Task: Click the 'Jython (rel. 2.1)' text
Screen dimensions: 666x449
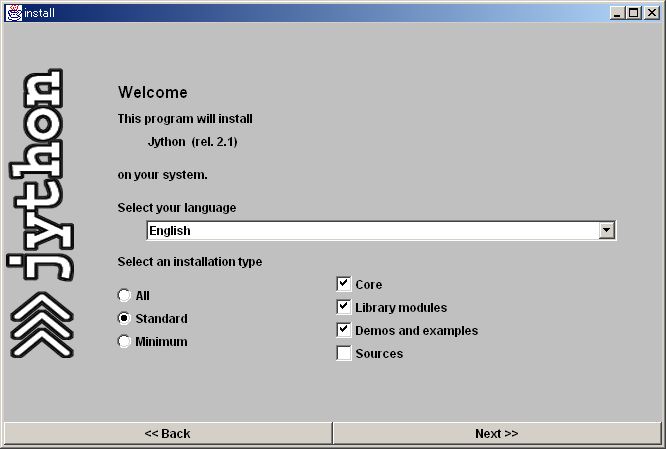Action: coord(192,141)
